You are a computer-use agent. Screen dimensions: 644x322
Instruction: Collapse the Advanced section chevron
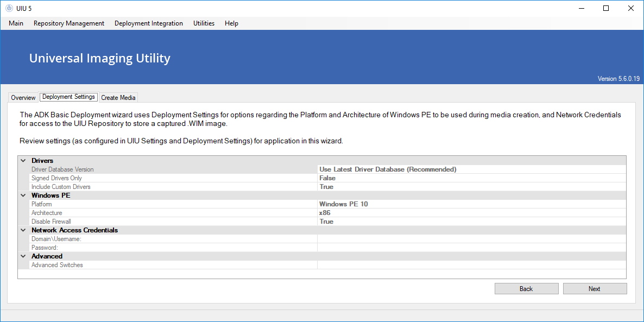pos(23,256)
